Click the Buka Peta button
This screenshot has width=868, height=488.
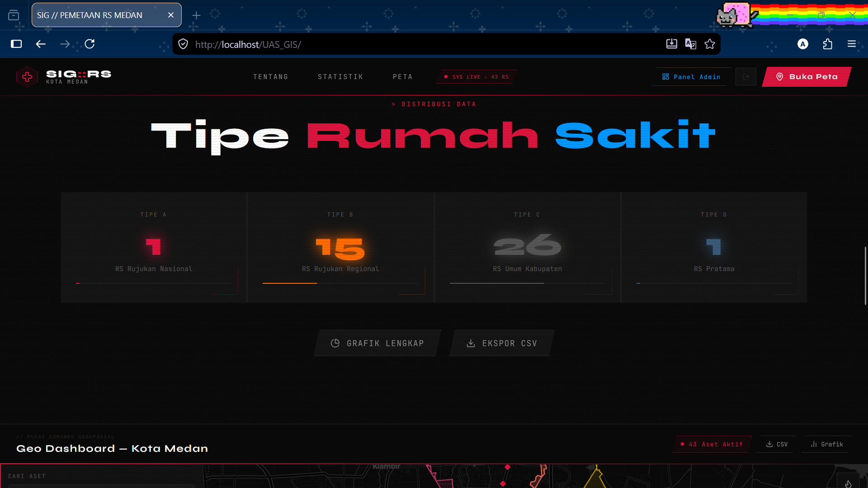click(x=807, y=77)
